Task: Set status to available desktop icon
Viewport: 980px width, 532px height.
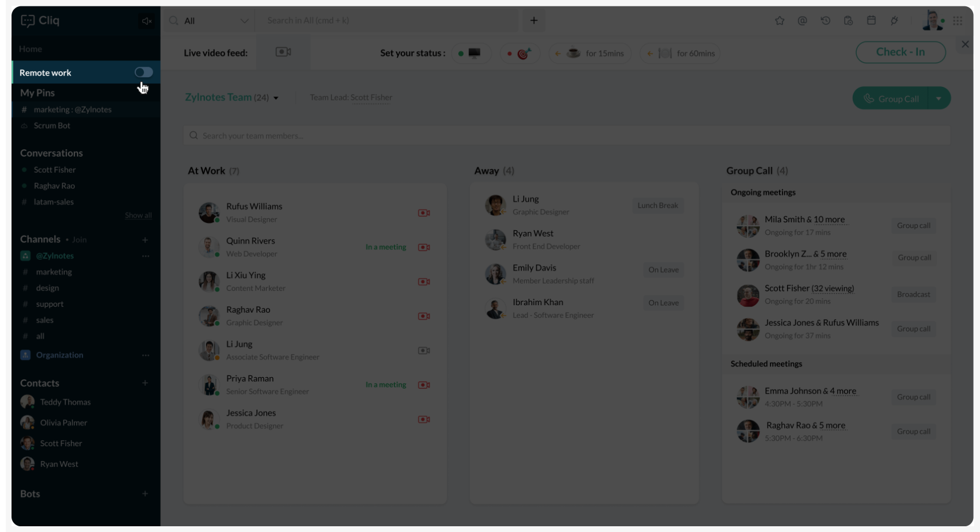Action: [470, 53]
